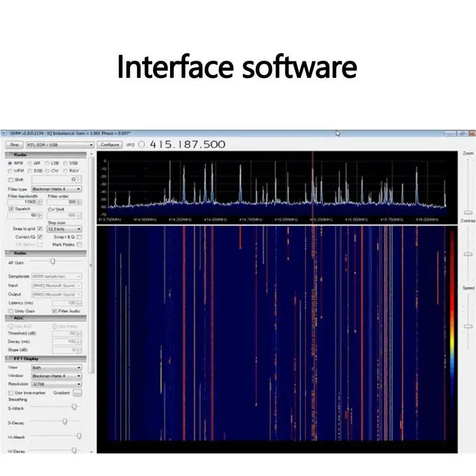The width and height of the screenshot is (476, 476).
Task: Open the Gradient editor button
Action: point(77,393)
